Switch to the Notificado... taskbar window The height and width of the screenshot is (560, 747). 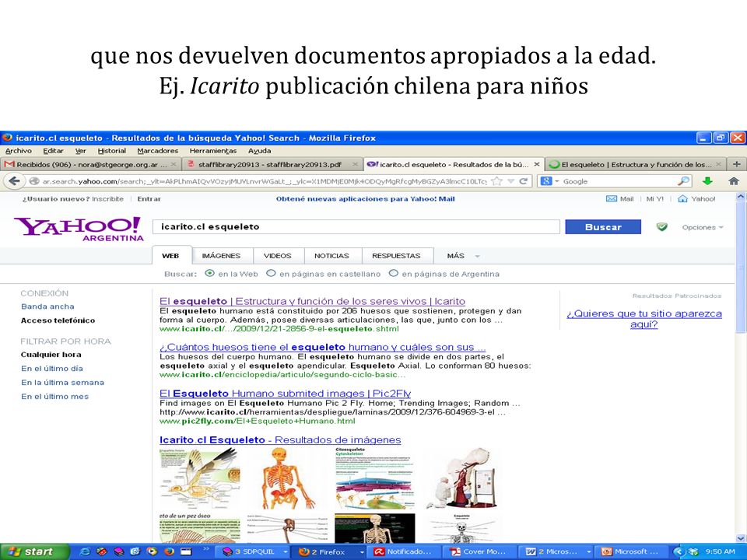pyautogui.click(x=404, y=551)
